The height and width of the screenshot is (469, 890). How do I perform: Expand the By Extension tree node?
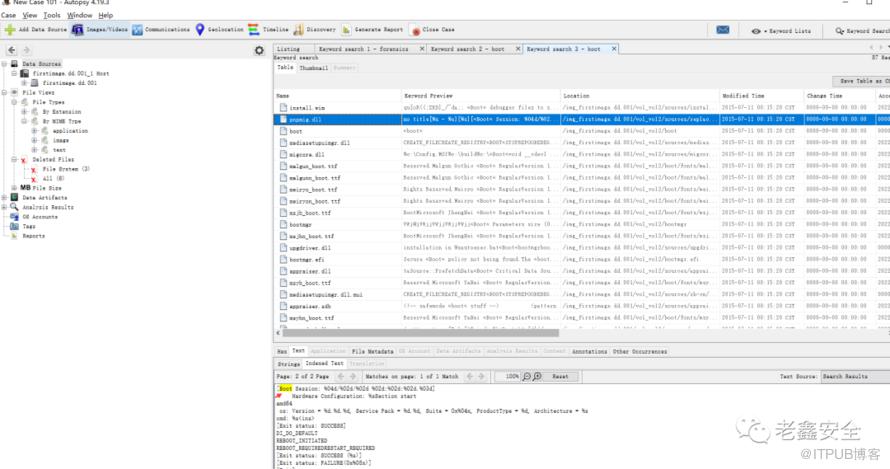[25, 111]
